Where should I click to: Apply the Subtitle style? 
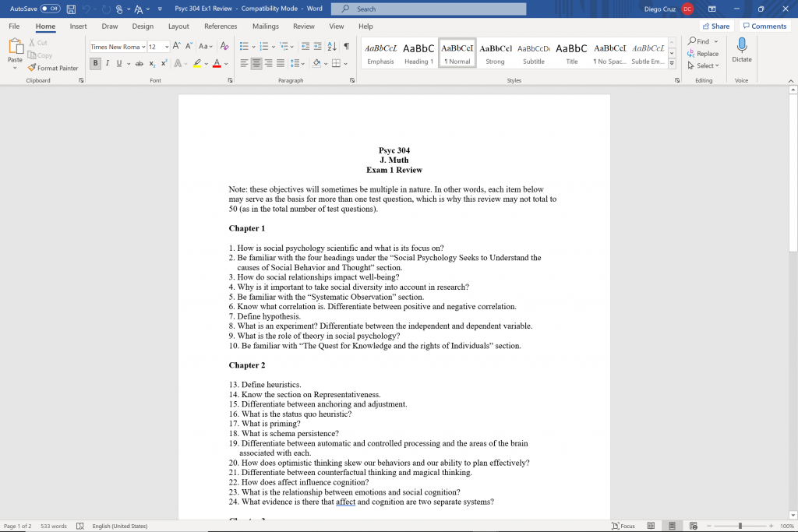tap(533, 53)
